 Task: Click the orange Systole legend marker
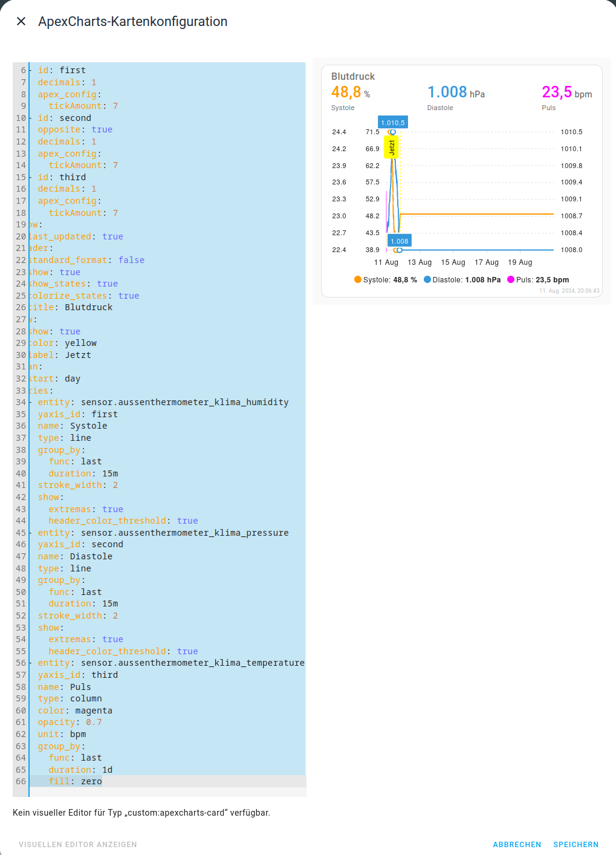tap(358, 279)
